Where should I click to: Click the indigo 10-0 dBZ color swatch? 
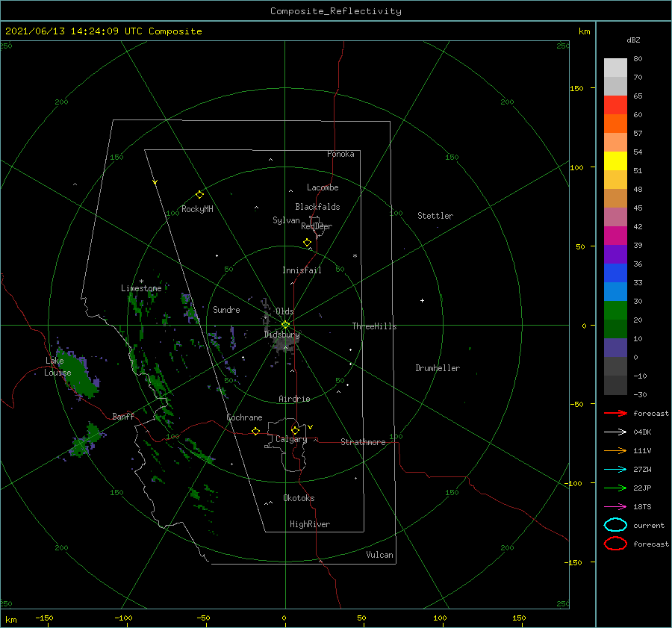(615, 348)
